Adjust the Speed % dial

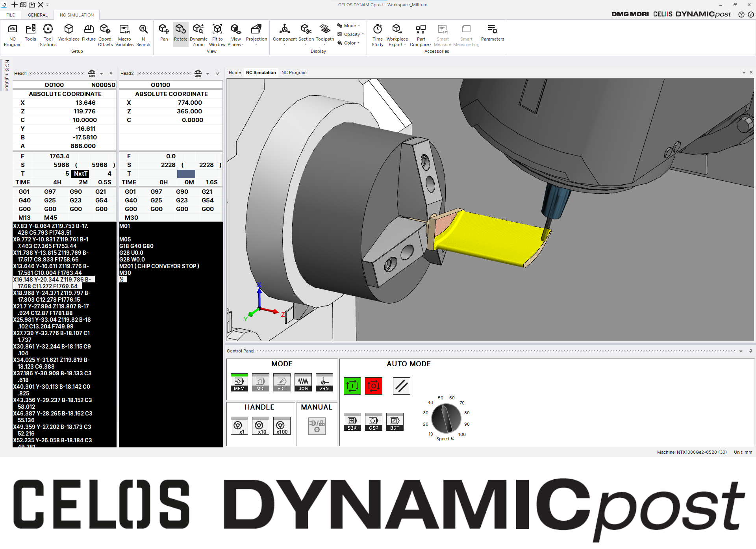446,418
